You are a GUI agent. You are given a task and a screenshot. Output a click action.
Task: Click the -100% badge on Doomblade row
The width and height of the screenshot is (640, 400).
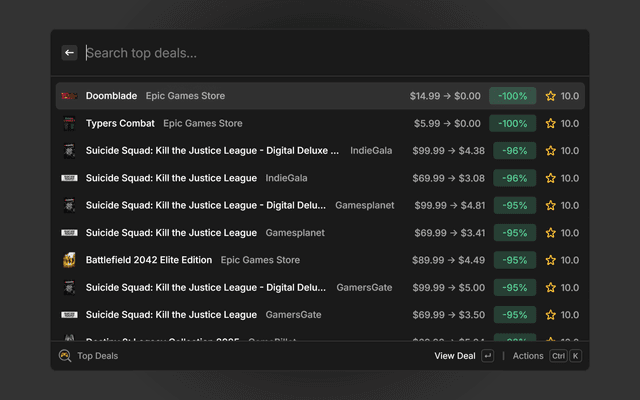tap(513, 96)
